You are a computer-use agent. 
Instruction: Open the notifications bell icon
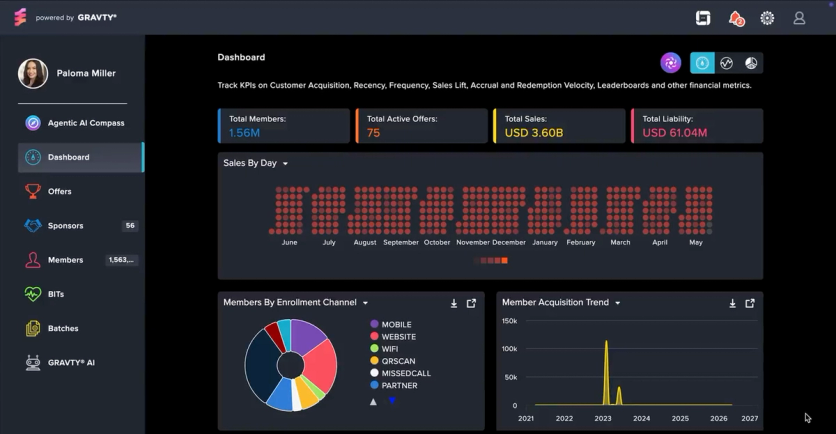point(736,19)
